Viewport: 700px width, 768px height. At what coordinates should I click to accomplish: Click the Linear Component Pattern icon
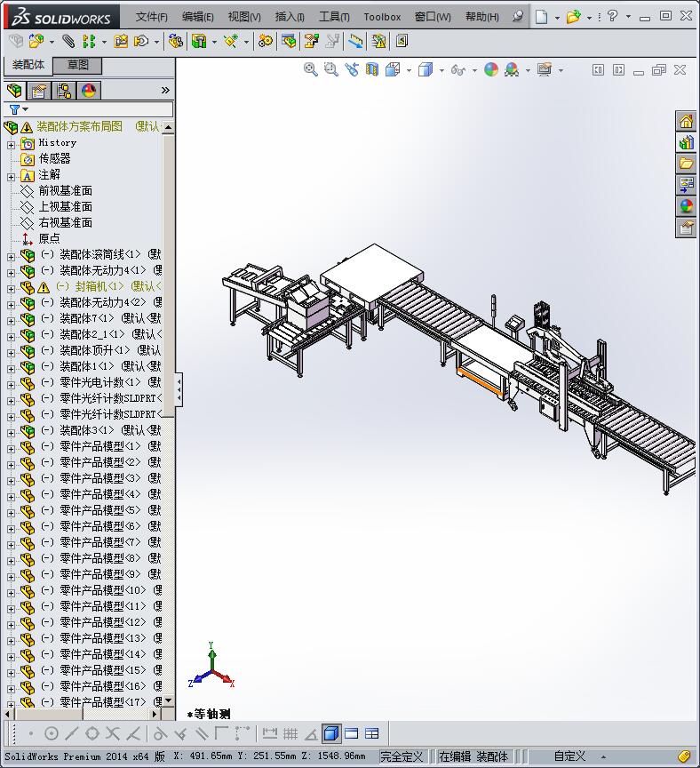(89, 42)
